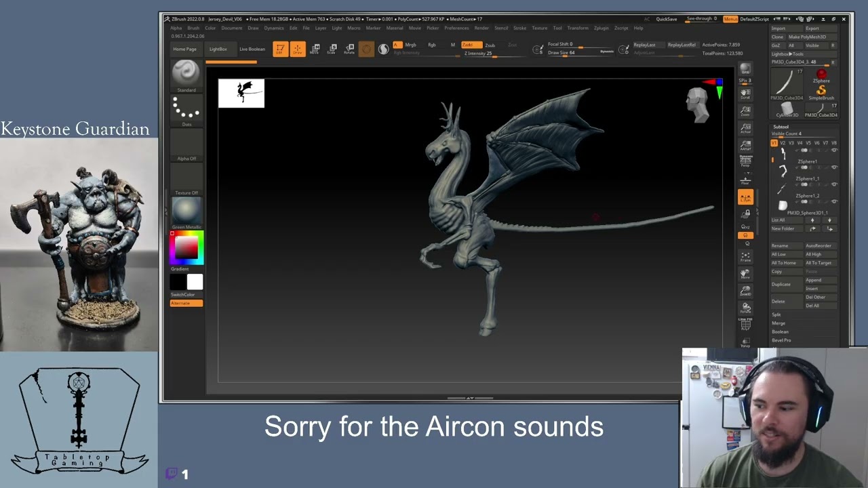Activate the Draw mode button

(x=298, y=49)
